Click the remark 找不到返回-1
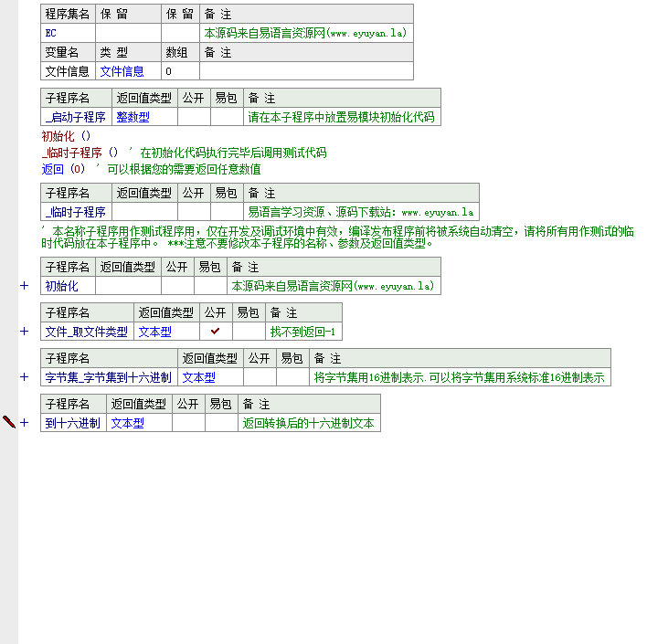 (x=302, y=332)
